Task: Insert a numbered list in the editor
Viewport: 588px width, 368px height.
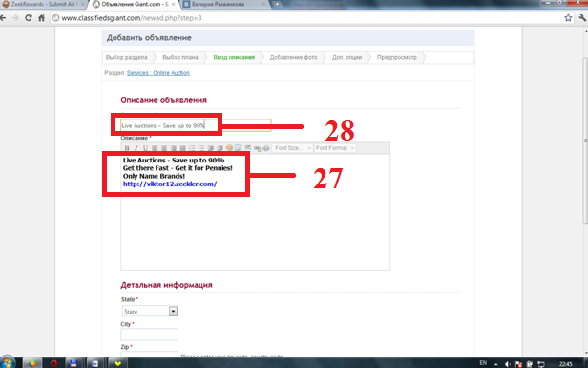Action: tap(201, 148)
